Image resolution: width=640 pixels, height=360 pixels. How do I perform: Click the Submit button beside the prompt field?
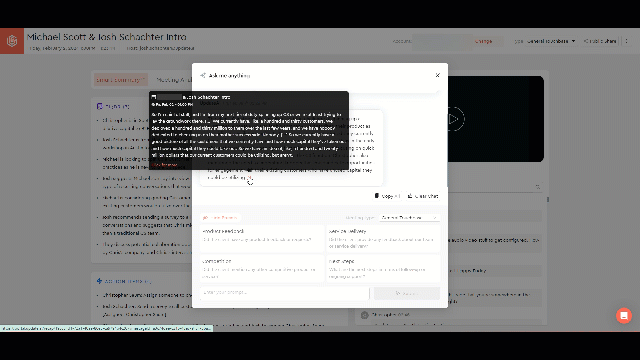point(407,293)
